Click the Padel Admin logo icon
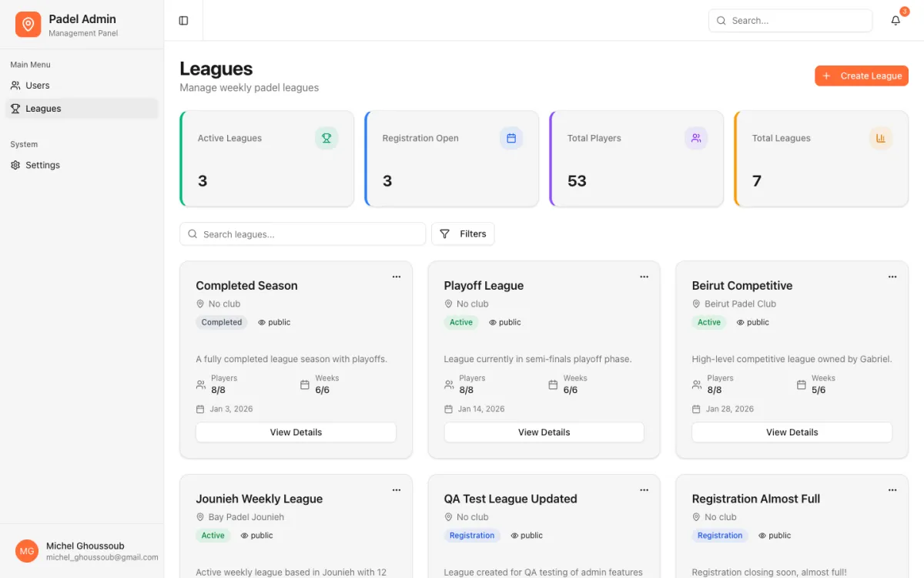This screenshot has height=578, width=924. [28, 25]
